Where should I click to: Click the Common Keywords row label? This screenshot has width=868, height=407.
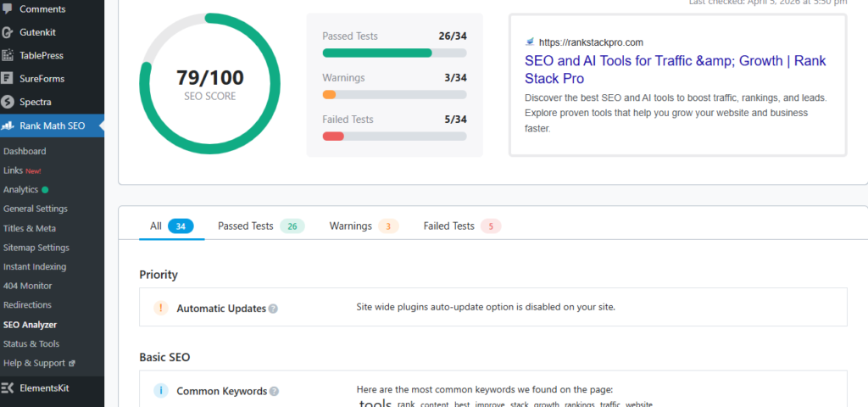[222, 391]
